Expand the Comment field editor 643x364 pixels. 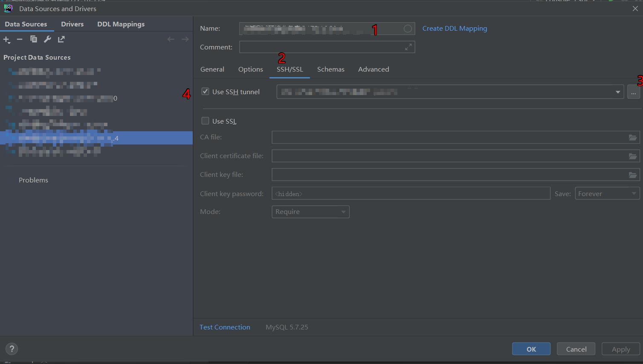pyautogui.click(x=408, y=47)
